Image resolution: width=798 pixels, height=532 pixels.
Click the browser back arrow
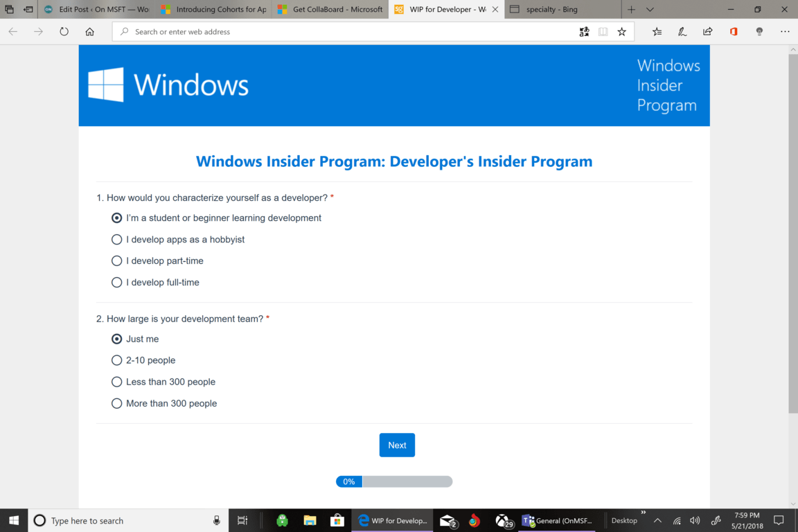pyautogui.click(x=13, y=32)
